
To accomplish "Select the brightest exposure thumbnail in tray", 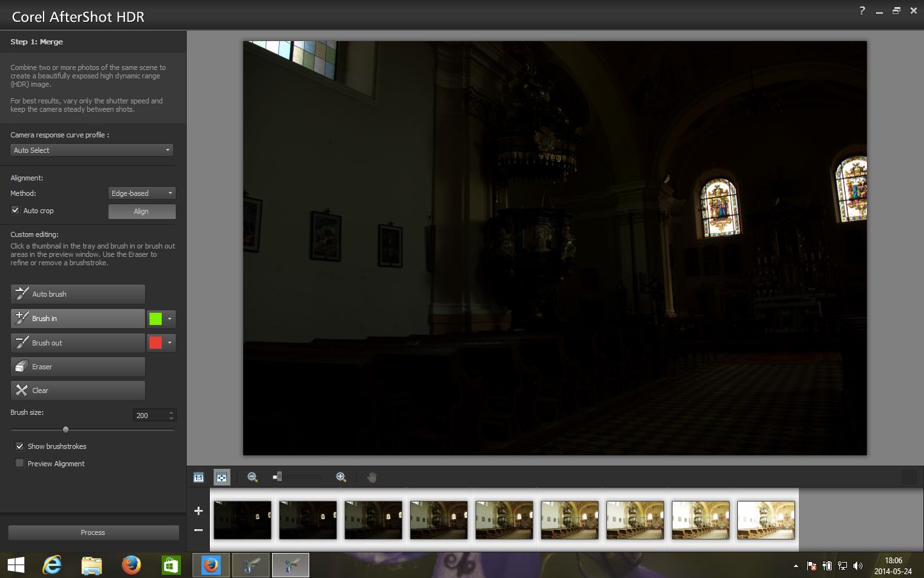I will pyautogui.click(x=766, y=520).
